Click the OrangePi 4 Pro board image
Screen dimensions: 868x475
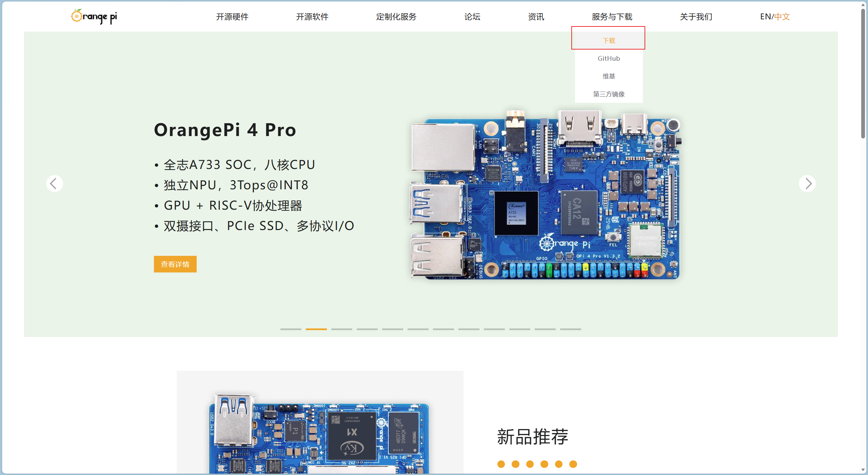(x=545, y=195)
